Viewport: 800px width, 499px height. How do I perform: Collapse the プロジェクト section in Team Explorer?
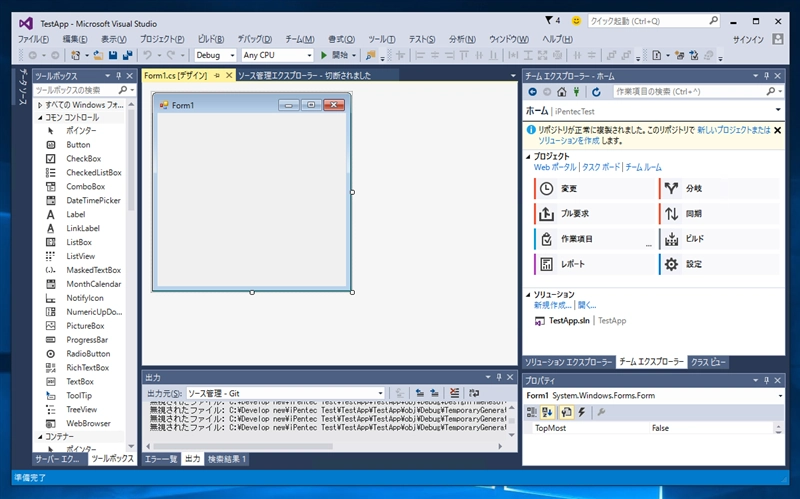(x=528, y=157)
